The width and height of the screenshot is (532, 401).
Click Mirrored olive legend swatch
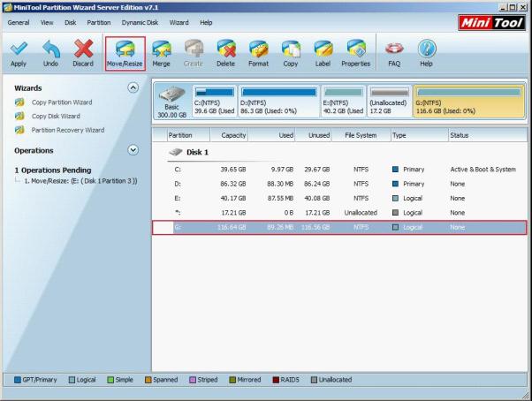coord(232,380)
